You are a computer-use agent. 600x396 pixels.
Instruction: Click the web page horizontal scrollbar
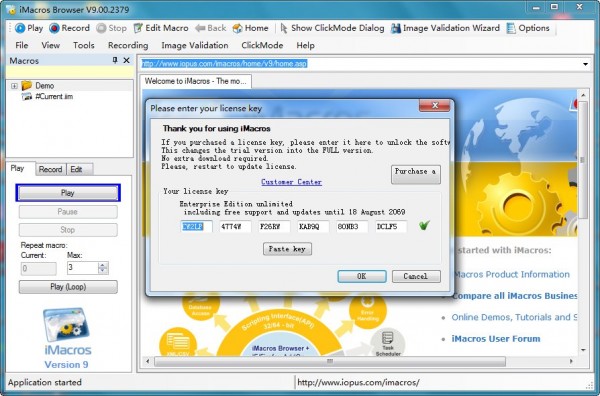point(330,361)
